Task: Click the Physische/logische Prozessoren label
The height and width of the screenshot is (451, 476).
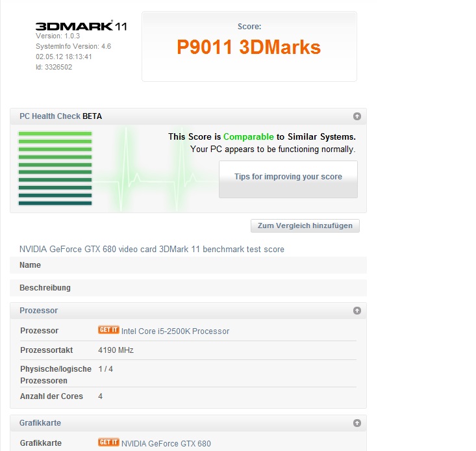Action: [x=56, y=375]
